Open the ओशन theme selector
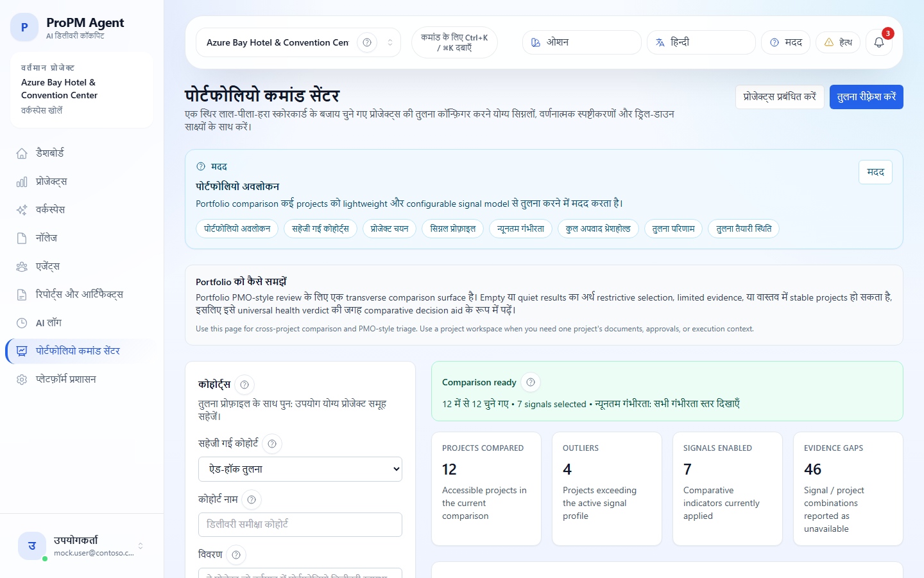 click(581, 42)
